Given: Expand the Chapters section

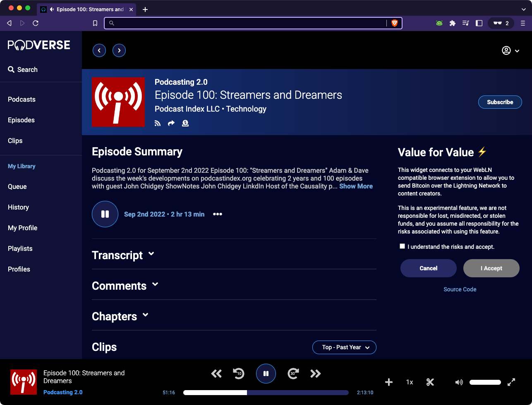Looking at the screenshot, I should point(120,316).
